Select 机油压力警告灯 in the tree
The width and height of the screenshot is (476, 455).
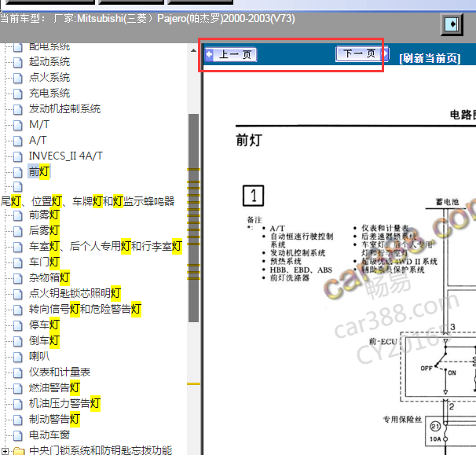pos(64,404)
